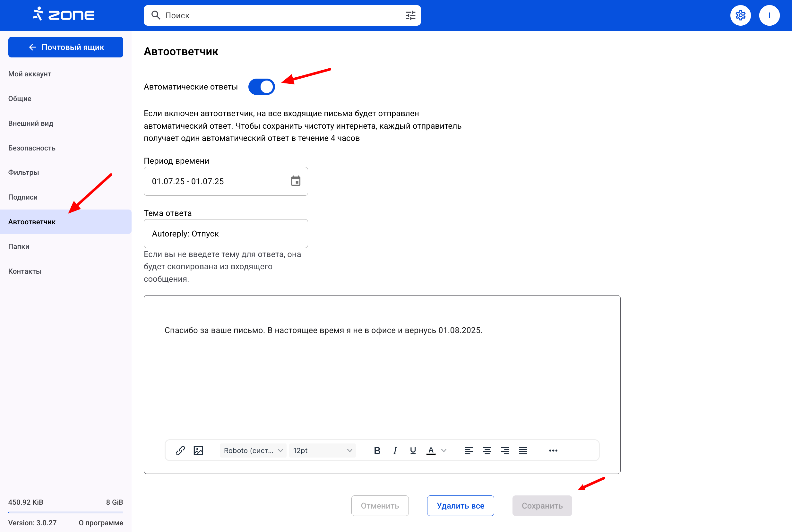Apply italic formatting to text

point(395,450)
